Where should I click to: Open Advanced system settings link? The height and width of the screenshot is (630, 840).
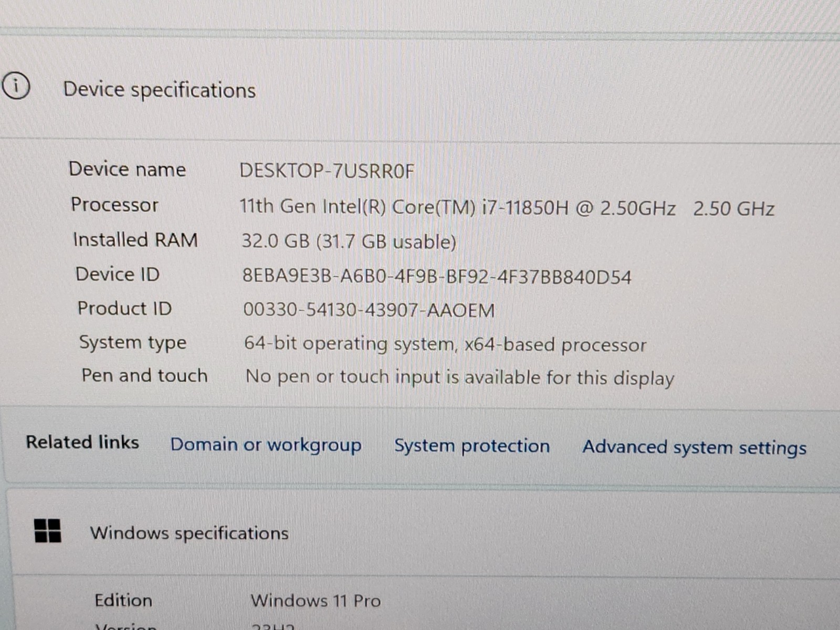(x=695, y=447)
